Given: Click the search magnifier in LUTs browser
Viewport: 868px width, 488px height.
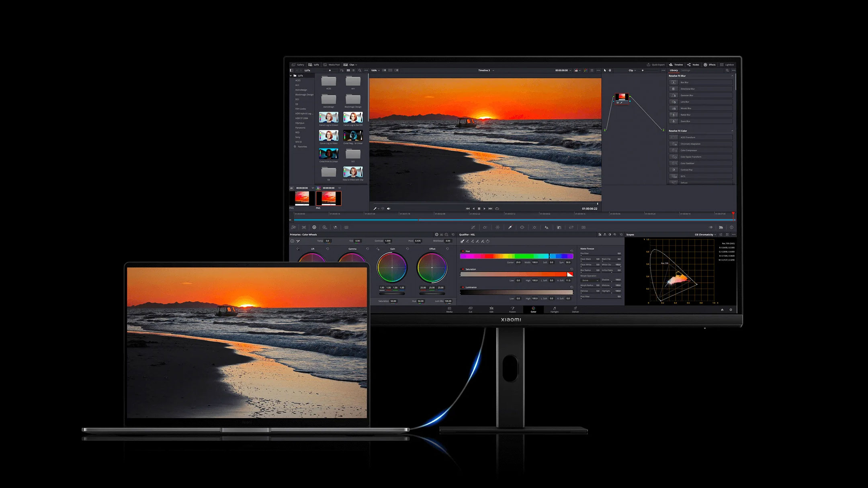Looking at the screenshot, I should (x=360, y=70).
